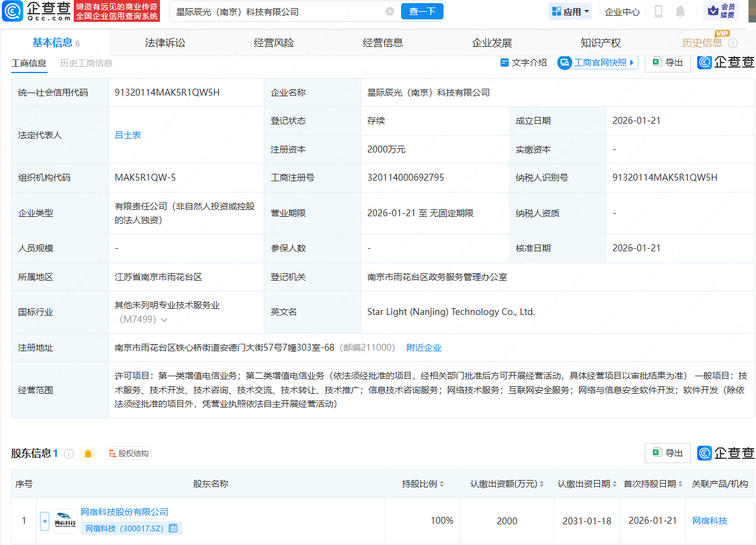This screenshot has height=545, width=756.
Task: Click the alert bell icon beside 股东信息
Action: [x=87, y=453]
